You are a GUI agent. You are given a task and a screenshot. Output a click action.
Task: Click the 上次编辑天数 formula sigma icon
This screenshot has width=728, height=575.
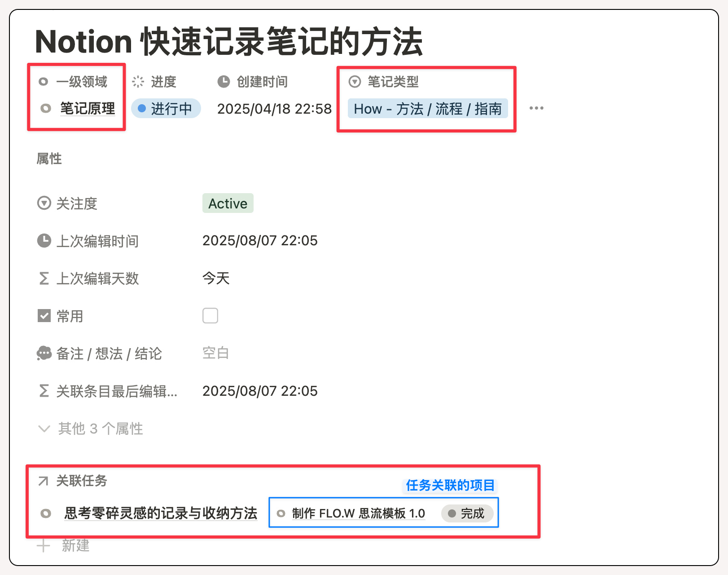click(x=44, y=279)
